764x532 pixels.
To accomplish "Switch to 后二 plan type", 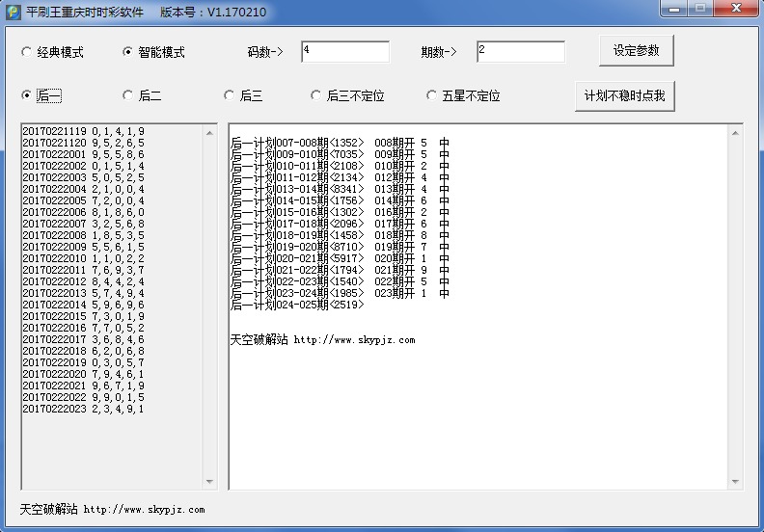I will pos(127,95).
